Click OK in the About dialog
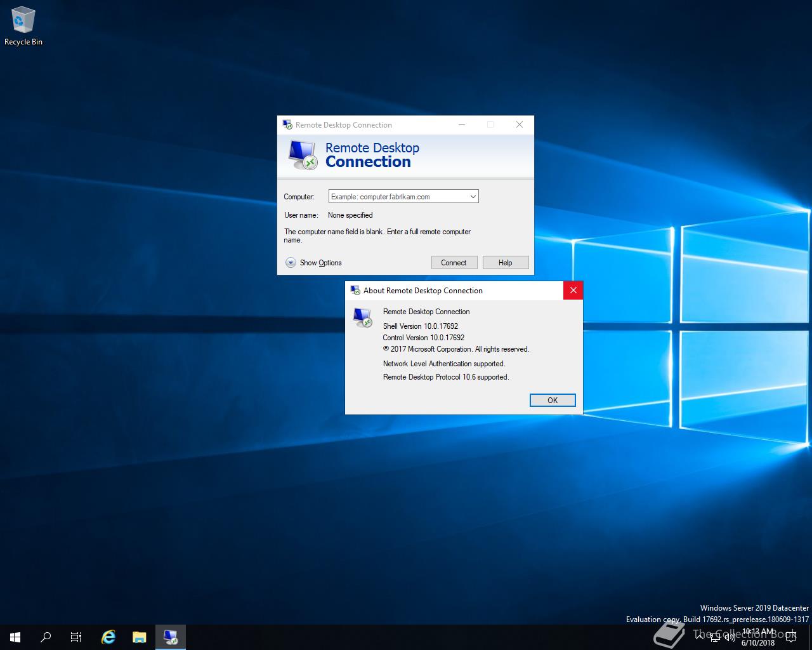This screenshot has height=650, width=812. point(553,400)
